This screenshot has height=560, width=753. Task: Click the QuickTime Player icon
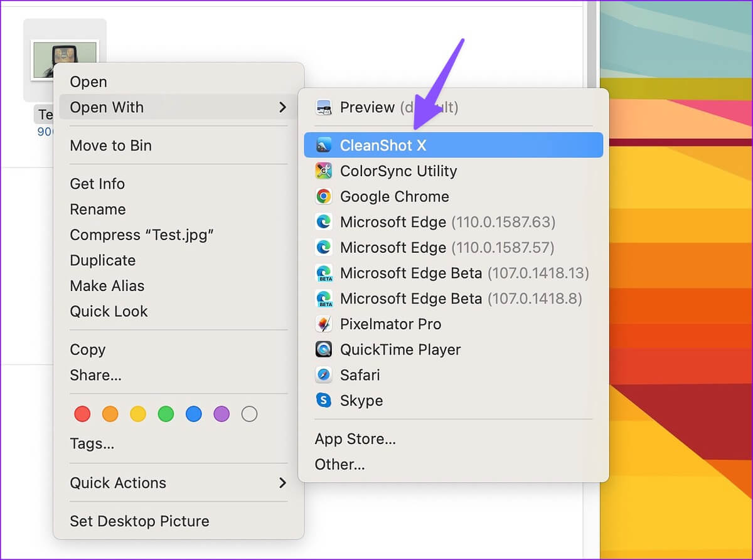pos(324,350)
